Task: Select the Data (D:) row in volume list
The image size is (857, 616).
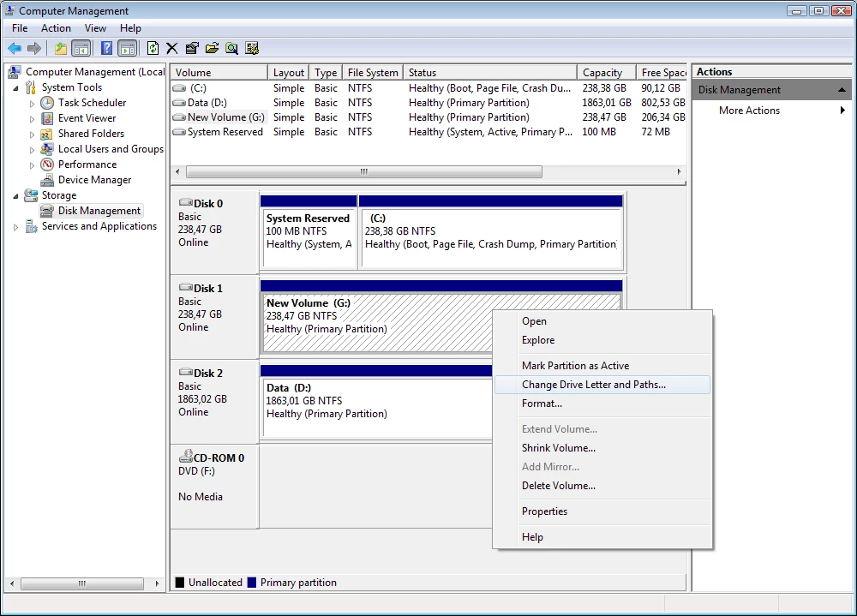Action: [x=428, y=103]
